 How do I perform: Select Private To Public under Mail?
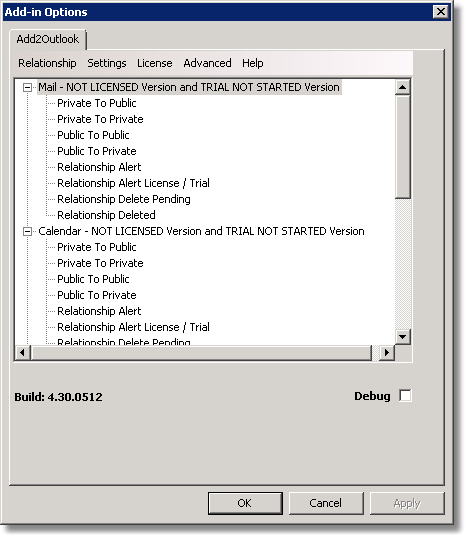tap(97, 103)
